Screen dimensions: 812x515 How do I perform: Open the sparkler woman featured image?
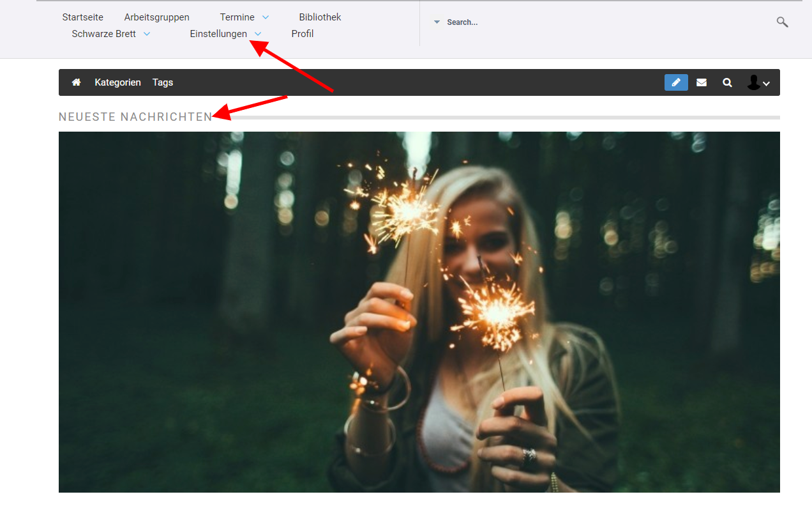(419, 312)
